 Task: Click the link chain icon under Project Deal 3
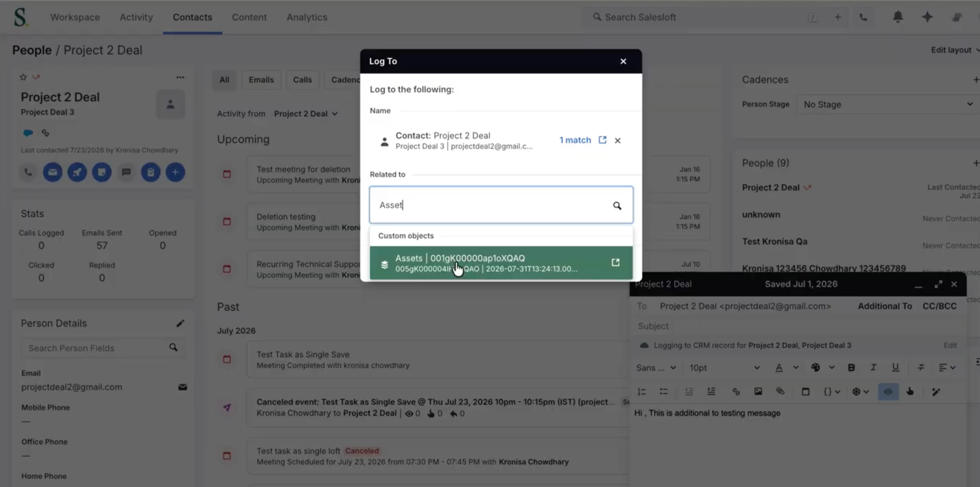click(x=45, y=133)
